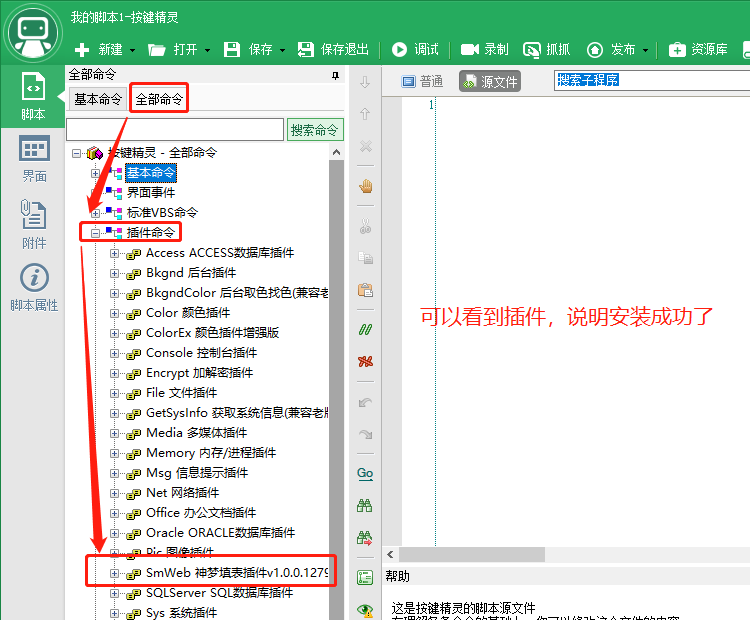Click the command search input field
750x620 pixels.
click(x=175, y=130)
